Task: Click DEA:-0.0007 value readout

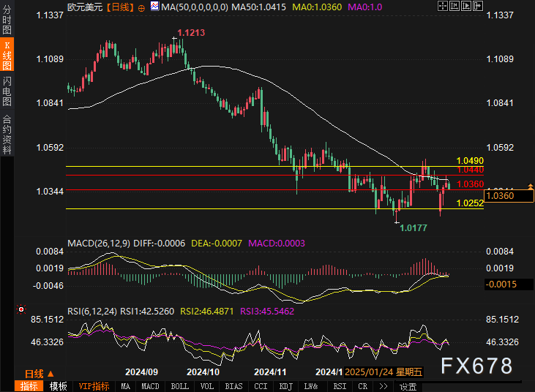Action: [x=217, y=244]
